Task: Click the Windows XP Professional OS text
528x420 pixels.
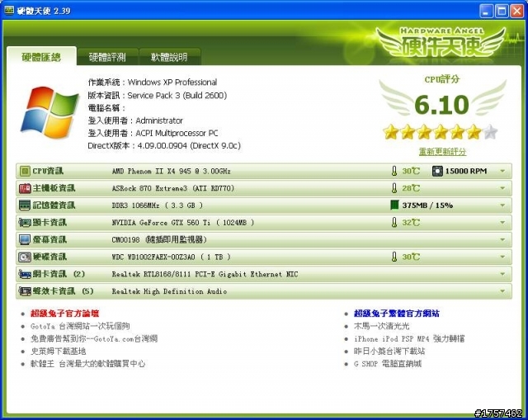Action: point(172,83)
